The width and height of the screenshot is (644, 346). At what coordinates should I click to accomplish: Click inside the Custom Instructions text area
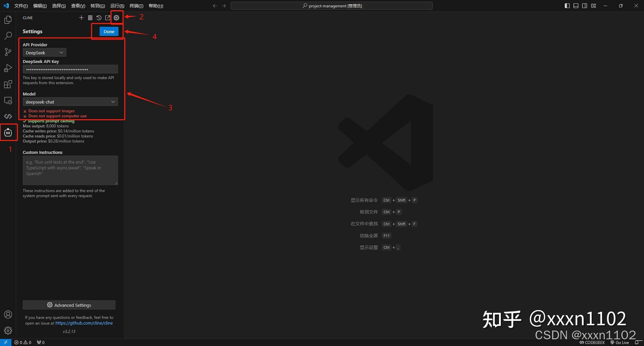70,170
